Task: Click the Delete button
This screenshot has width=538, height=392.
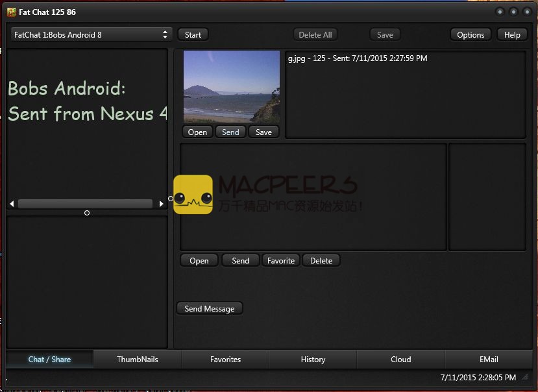Action: point(321,260)
